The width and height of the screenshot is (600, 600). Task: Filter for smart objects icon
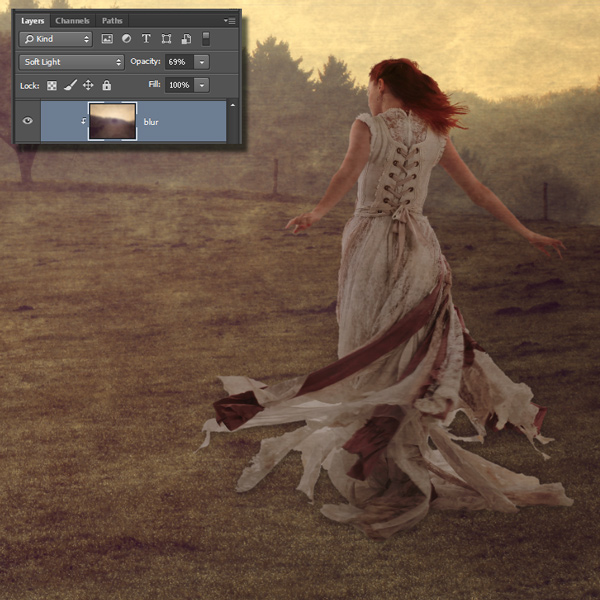point(186,39)
